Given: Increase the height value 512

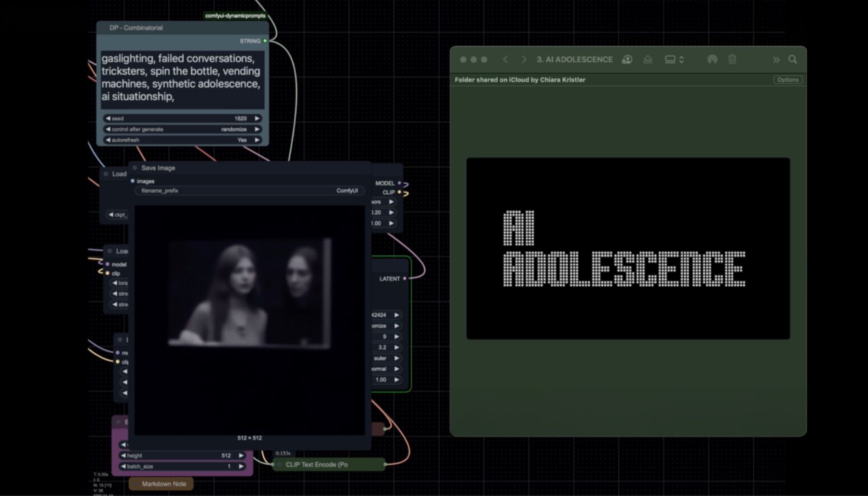Looking at the screenshot, I should [x=241, y=455].
